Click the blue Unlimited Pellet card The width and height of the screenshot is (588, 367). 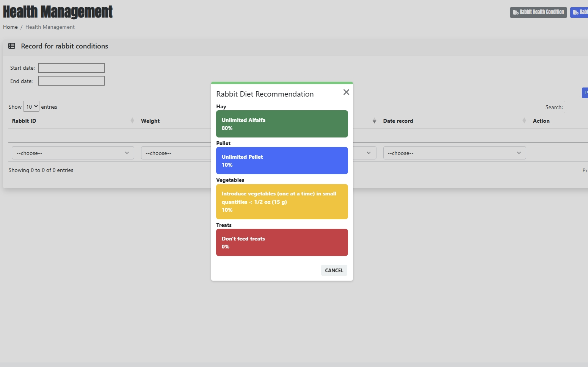tap(282, 161)
